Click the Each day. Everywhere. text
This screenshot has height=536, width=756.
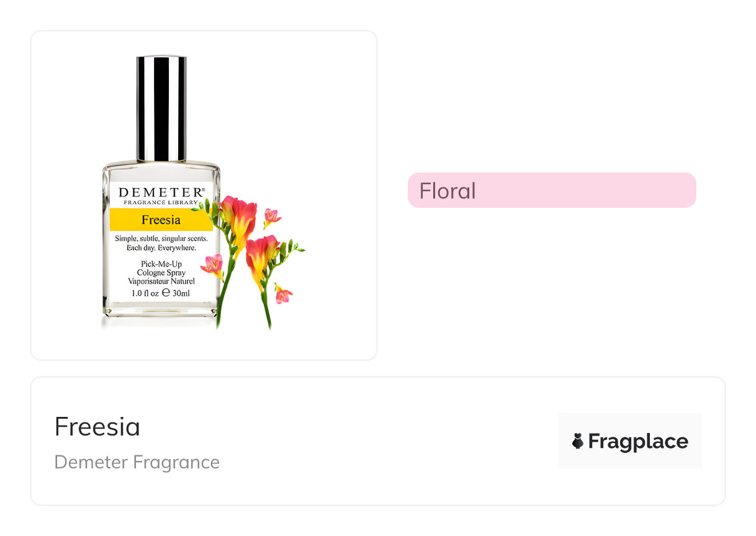161,248
